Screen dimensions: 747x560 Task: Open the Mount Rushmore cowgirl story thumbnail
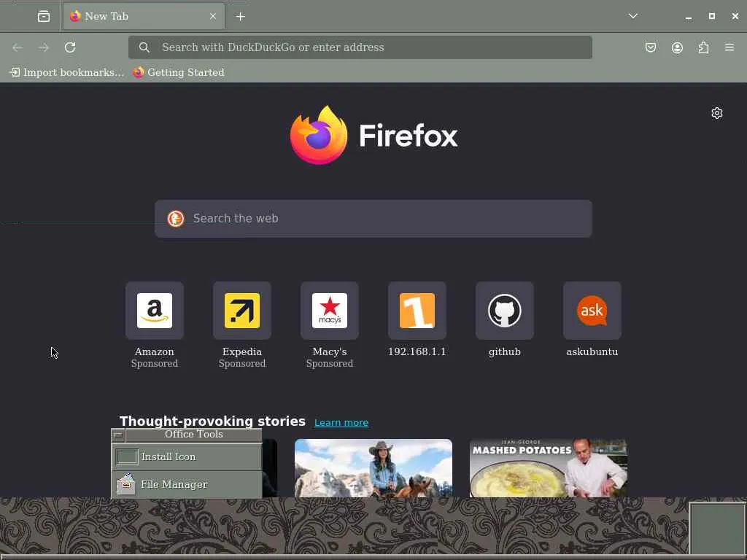coord(373,468)
